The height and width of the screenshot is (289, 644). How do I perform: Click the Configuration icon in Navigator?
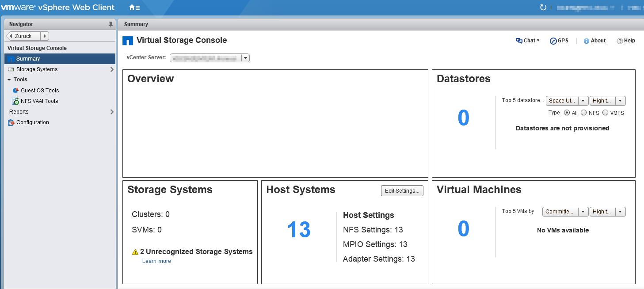[x=11, y=122]
